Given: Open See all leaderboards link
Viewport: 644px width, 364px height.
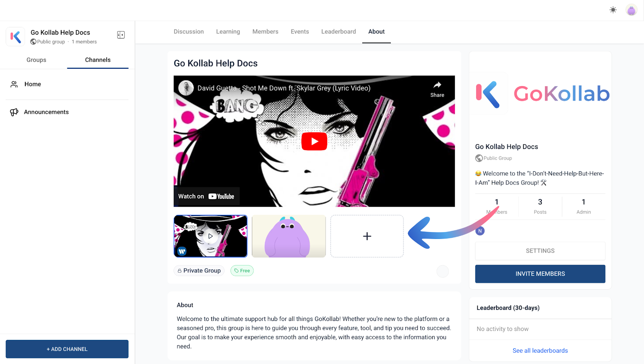Looking at the screenshot, I should [x=540, y=351].
